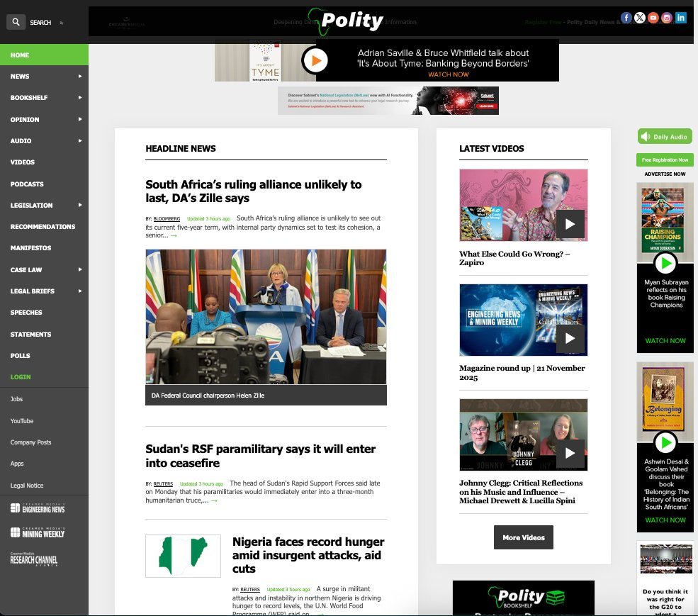The width and height of the screenshot is (698, 616).
Task: Click the search magnifier icon
Action: click(16, 22)
